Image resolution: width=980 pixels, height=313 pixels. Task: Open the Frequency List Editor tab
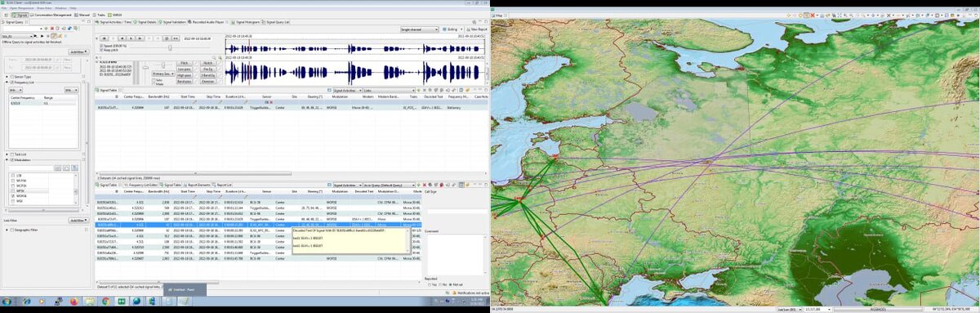(x=140, y=185)
